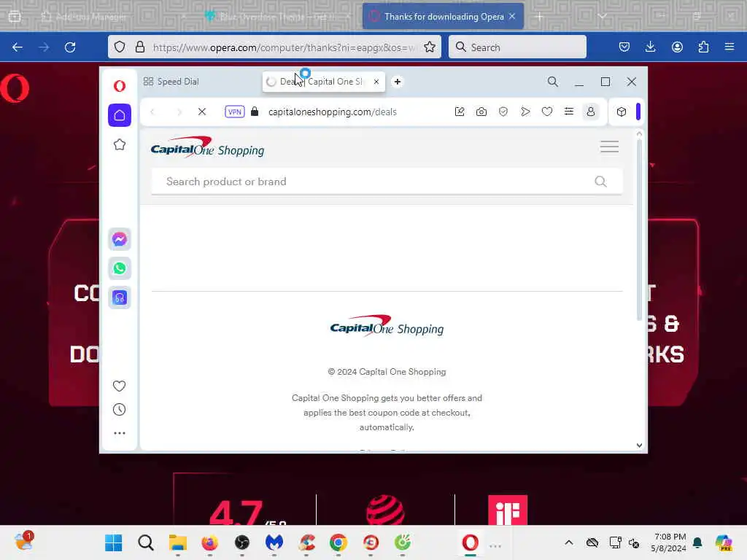Open Google Chrome from taskbar
Image resolution: width=747 pixels, height=560 pixels.
pyautogui.click(x=338, y=542)
